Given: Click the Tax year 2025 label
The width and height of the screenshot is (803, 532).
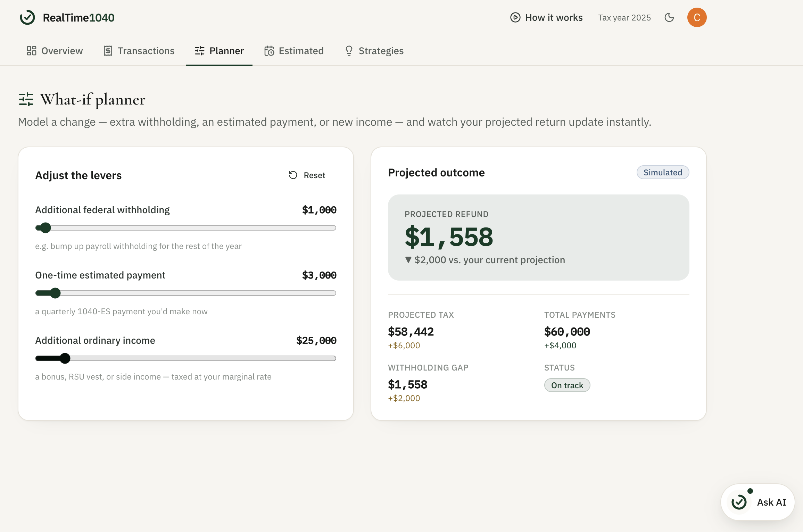Looking at the screenshot, I should point(624,18).
